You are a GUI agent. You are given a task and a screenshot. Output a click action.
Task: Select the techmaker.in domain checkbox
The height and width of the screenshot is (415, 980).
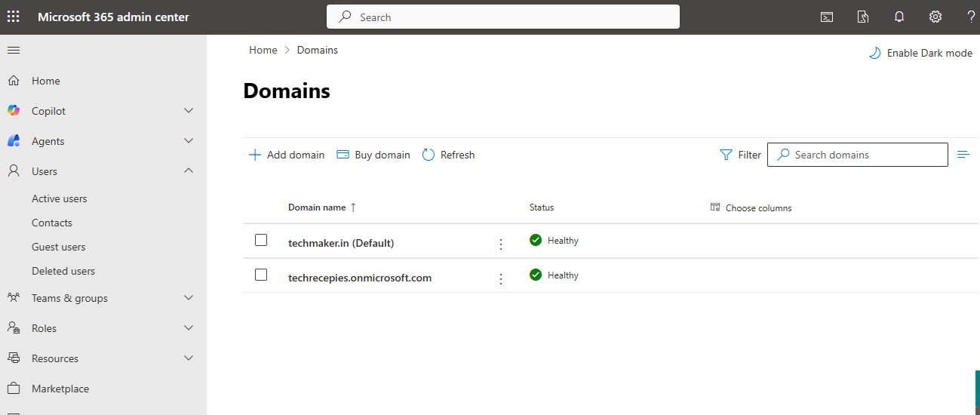point(261,240)
